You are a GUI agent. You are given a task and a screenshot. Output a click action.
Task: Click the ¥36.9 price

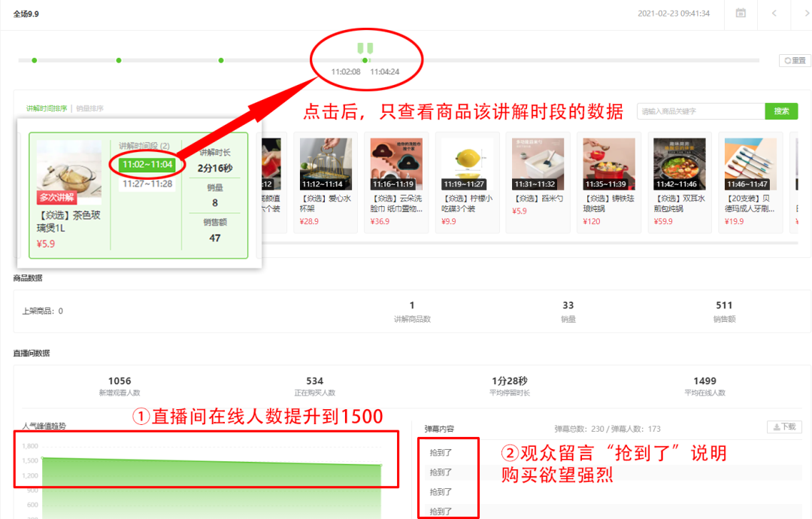pyautogui.click(x=380, y=221)
